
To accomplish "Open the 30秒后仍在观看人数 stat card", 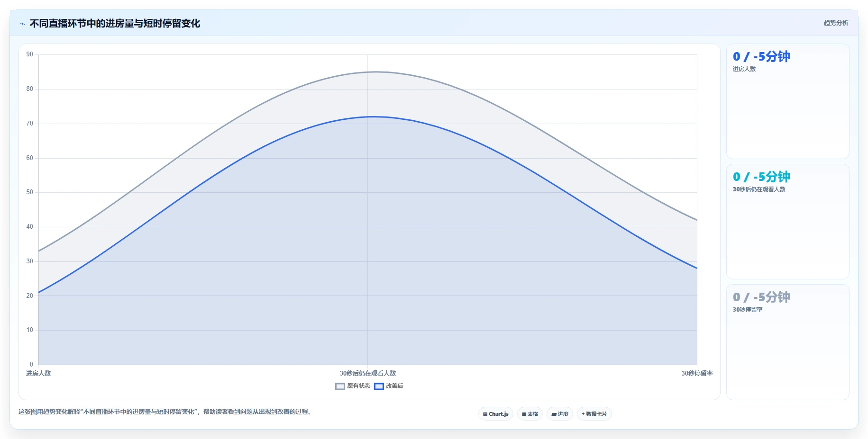I will click(787, 222).
